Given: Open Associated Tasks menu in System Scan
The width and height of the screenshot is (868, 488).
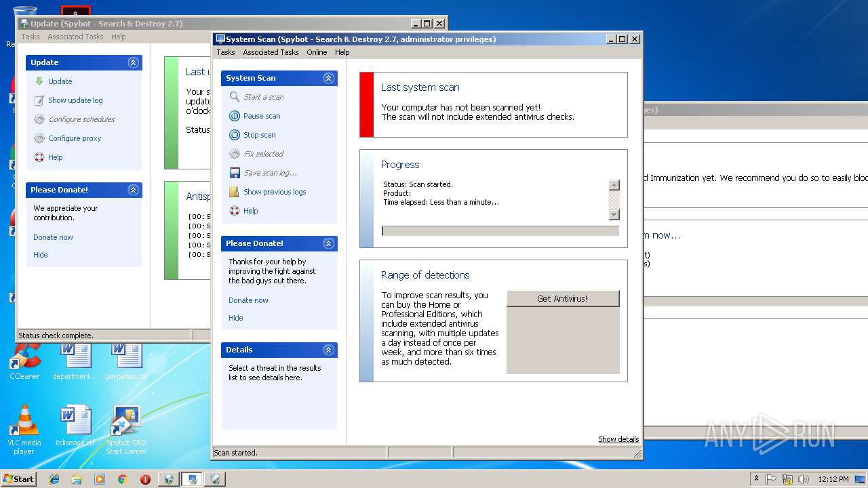Looking at the screenshot, I should [x=271, y=52].
